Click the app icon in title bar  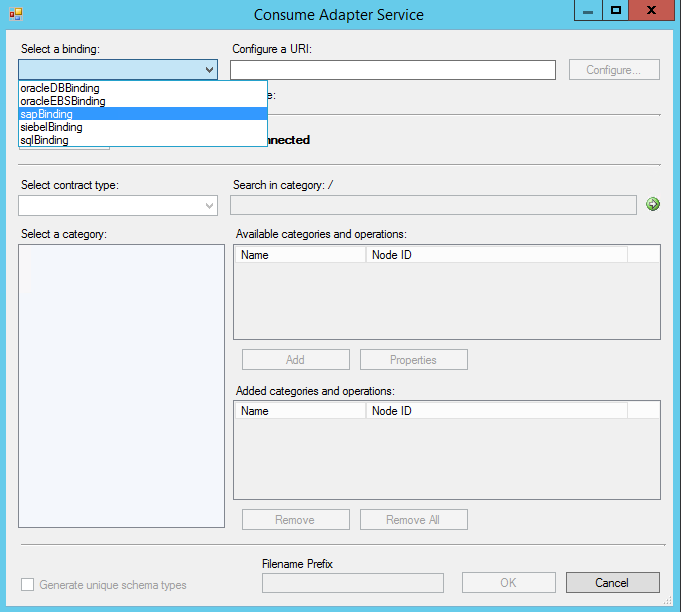(x=16, y=14)
